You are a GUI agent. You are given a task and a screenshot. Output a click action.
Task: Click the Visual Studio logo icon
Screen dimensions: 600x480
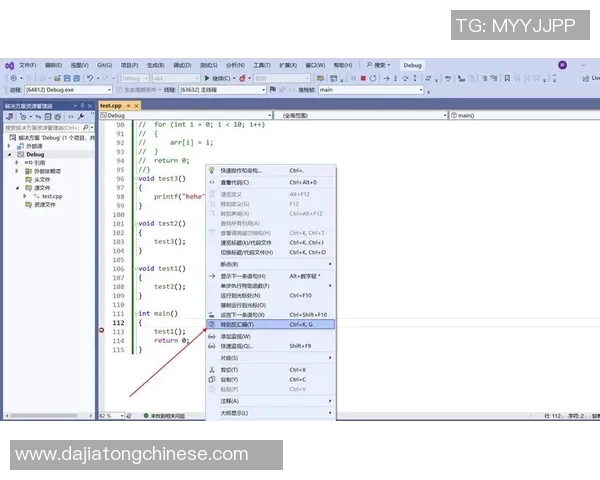click(x=9, y=65)
